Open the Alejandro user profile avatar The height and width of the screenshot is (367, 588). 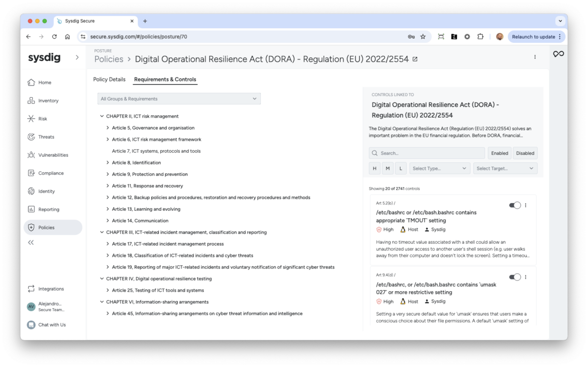pos(31,307)
